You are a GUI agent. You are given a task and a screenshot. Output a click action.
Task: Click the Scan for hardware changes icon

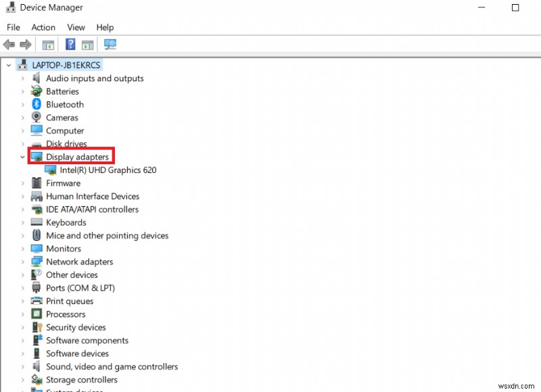[110, 44]
